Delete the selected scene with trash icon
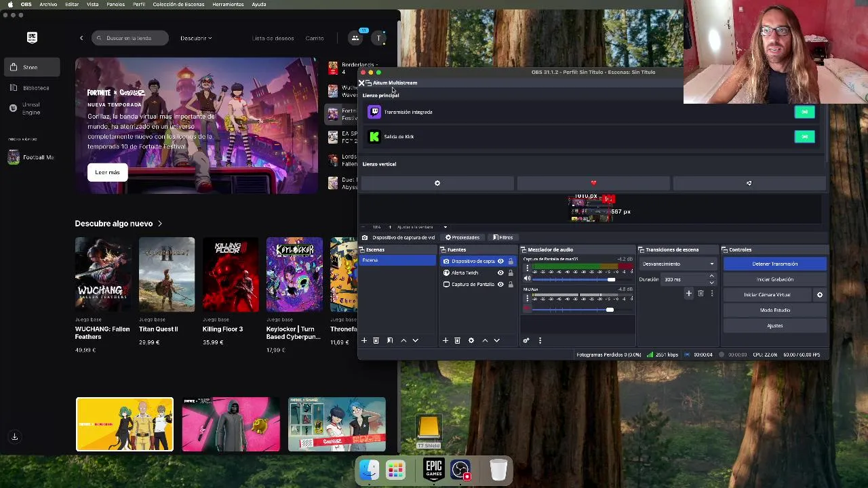The height and width of the screenshot is (488, 868). point(376,340)
